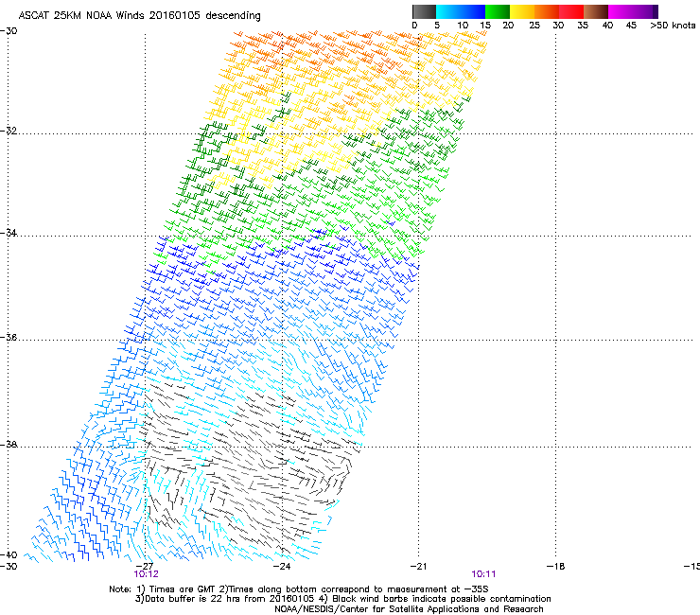Screen dimensions: 700x615
Task: Click the '25' legend tick label
Action: pos(534,26)
